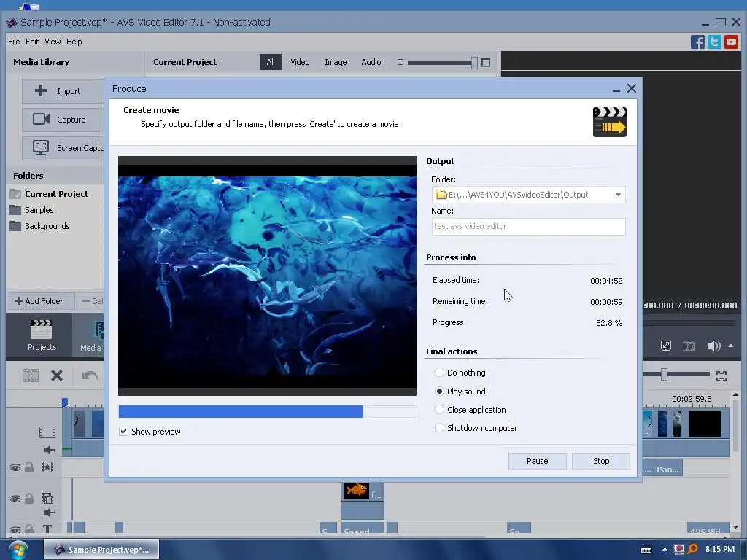Switch to the Video filter tab
This screenshot has height=560, width=747.
tap(300, 63)
